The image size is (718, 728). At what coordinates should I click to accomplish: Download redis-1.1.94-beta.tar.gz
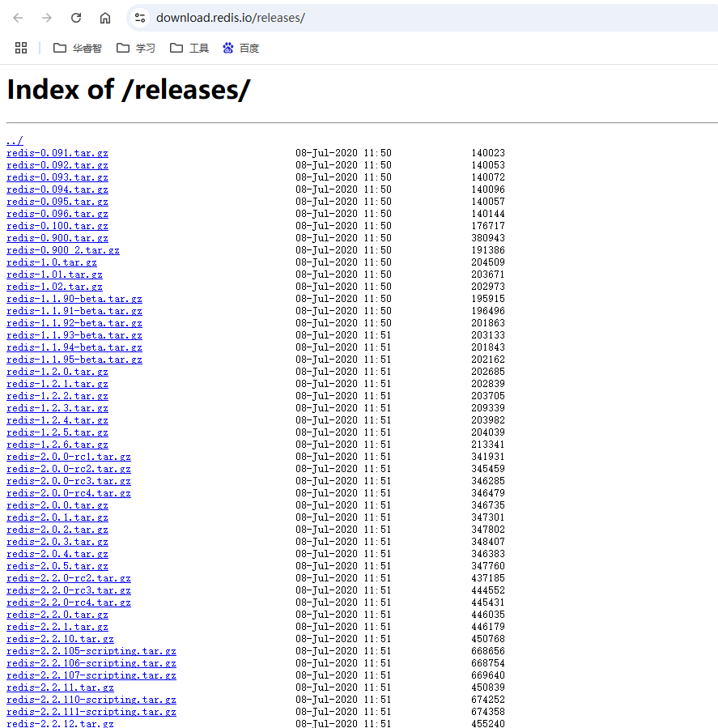click(x=74, y=347)
